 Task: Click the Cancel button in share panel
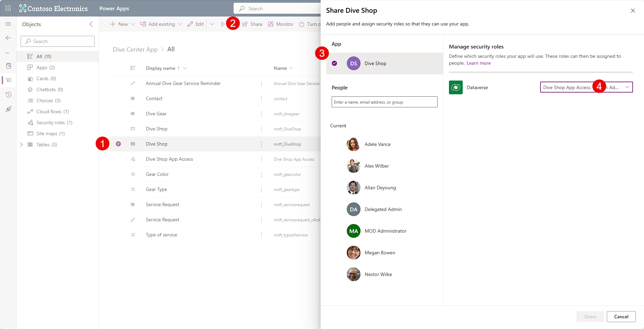(621, 317)
